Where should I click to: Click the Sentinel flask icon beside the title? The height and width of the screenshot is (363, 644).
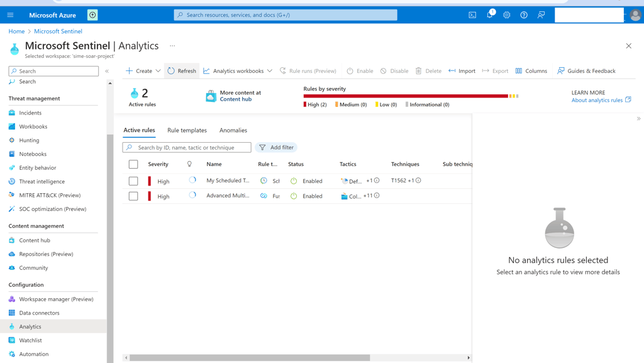coord(14,49)
